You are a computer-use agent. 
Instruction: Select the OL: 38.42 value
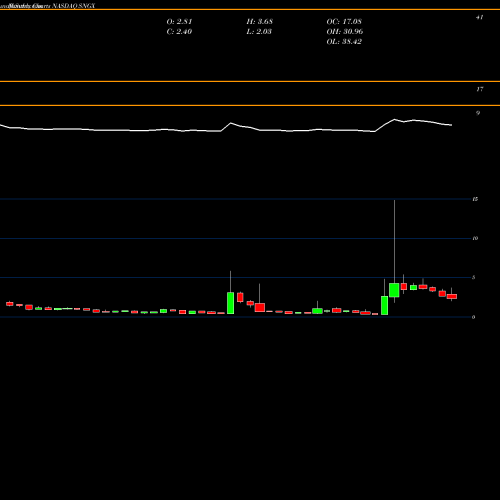[344, 41]
